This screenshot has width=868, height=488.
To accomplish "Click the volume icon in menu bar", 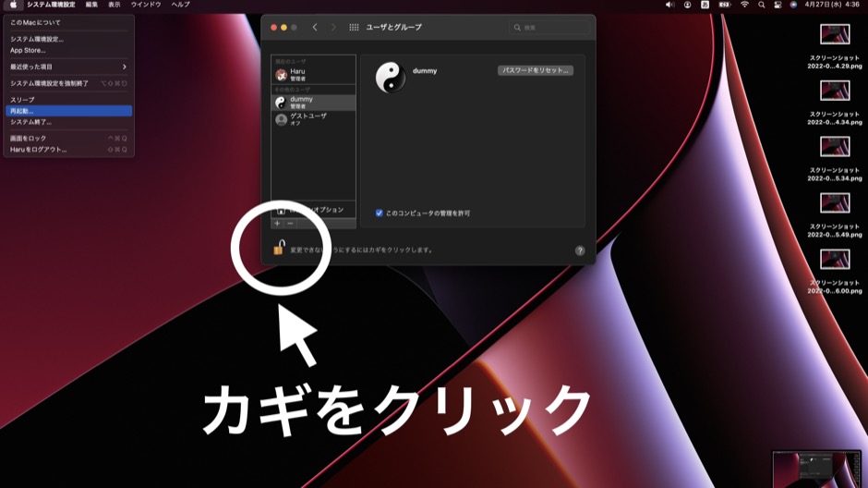I will (670, 5).
